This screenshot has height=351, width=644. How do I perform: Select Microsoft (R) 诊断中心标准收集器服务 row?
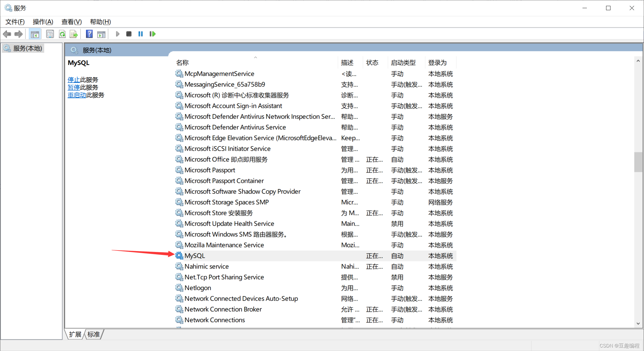(x=315, y=95)
